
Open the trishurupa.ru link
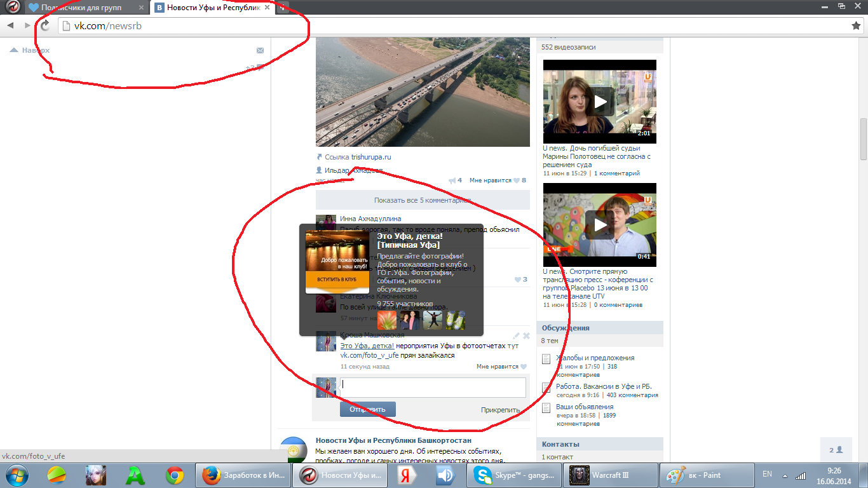click(371, 157)
